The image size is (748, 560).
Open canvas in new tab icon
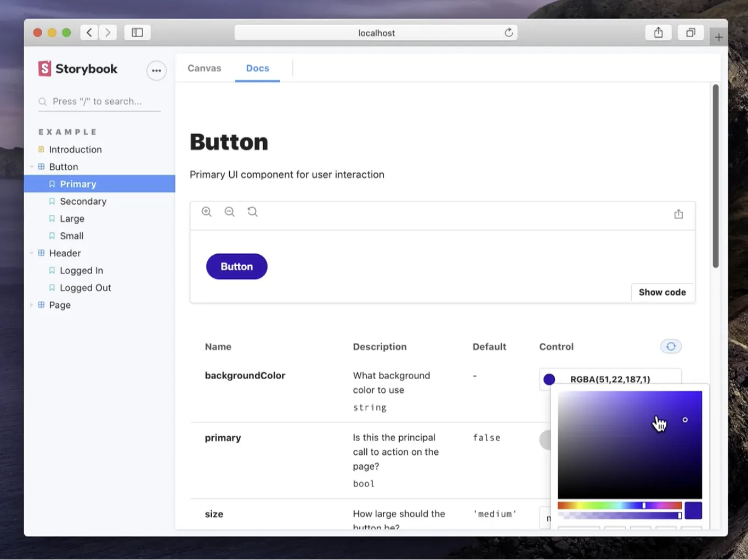pos(678,214)
